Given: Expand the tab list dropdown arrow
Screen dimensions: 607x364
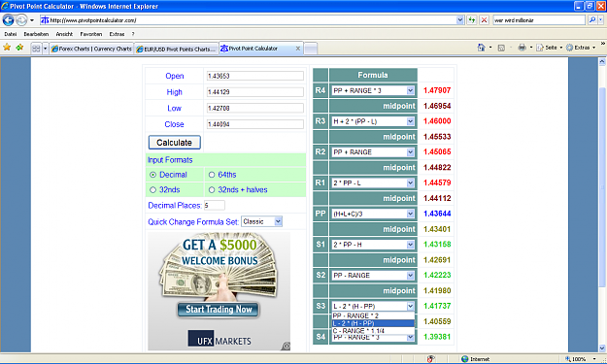Looking at the screenshot, I should 45,49.
